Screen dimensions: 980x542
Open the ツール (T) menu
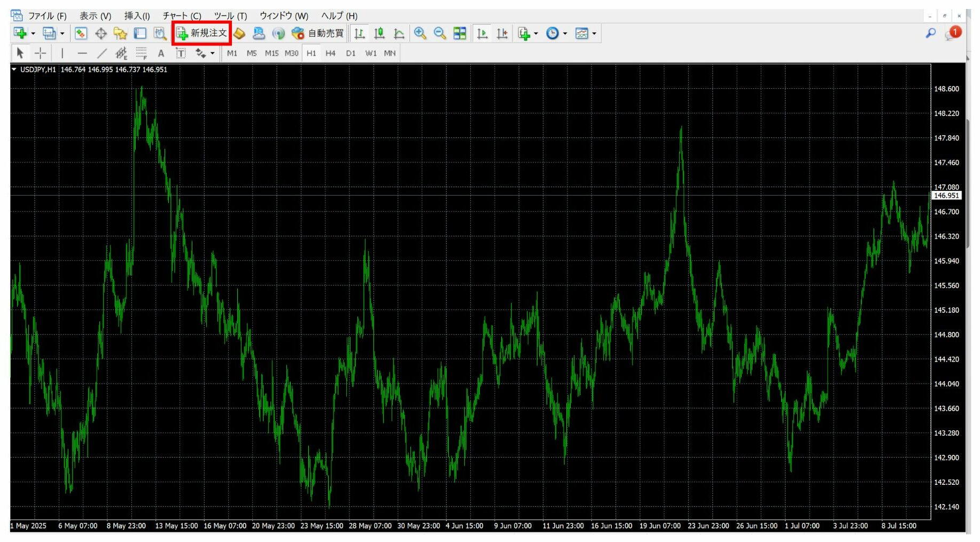(230, 16)
